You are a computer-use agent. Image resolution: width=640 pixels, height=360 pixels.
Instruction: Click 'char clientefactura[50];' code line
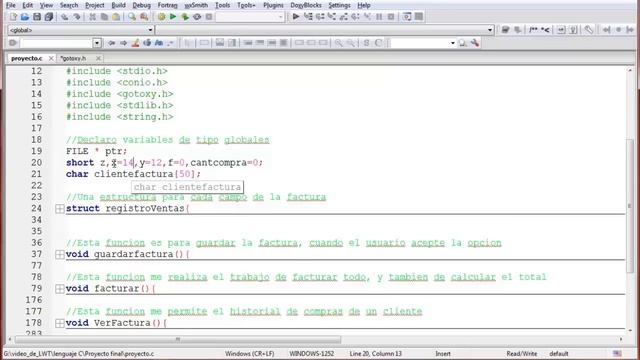[133, 174]
